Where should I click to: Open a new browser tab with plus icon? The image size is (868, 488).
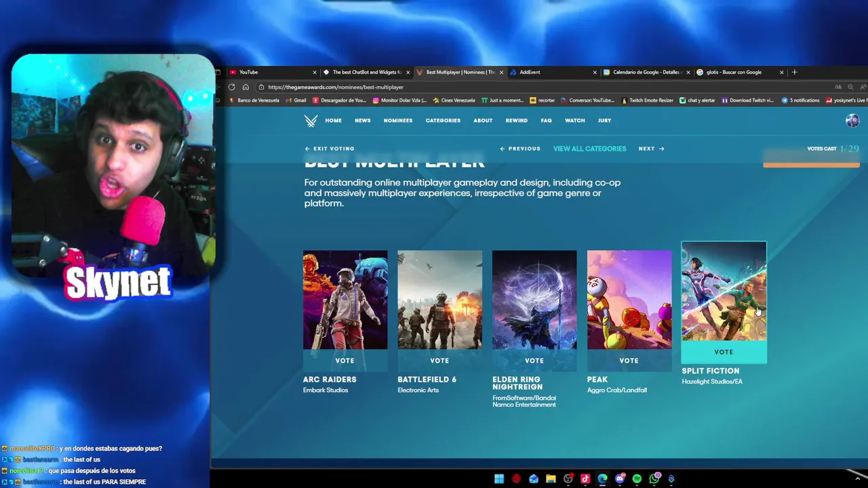coord(795,72)
